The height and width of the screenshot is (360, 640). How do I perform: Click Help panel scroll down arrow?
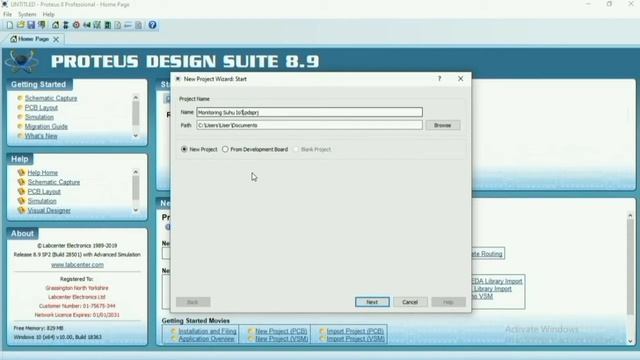(136, 210)
